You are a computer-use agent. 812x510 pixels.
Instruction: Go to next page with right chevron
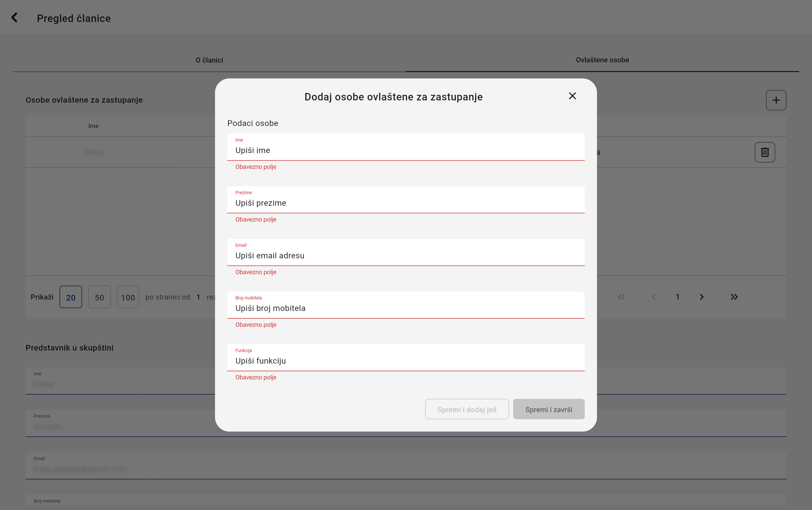point(701,297)
